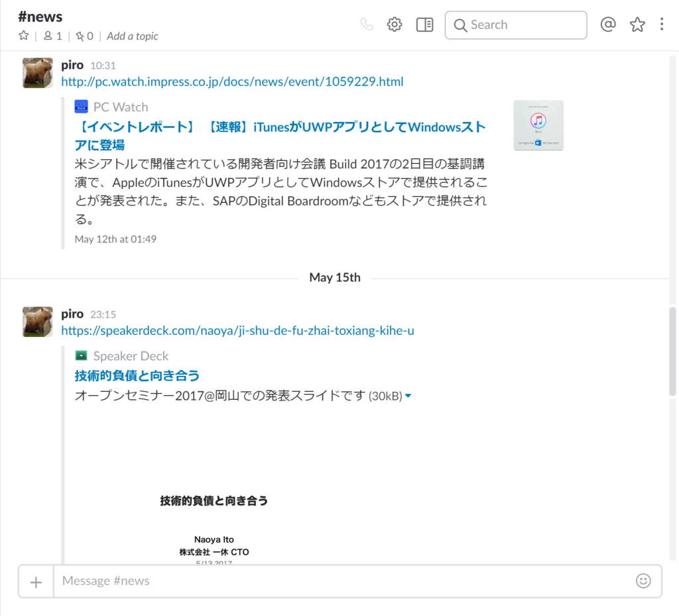Open 技術的負債と向き合う title link
Viewport: 679px width, 616px height.
click(137, 375)
